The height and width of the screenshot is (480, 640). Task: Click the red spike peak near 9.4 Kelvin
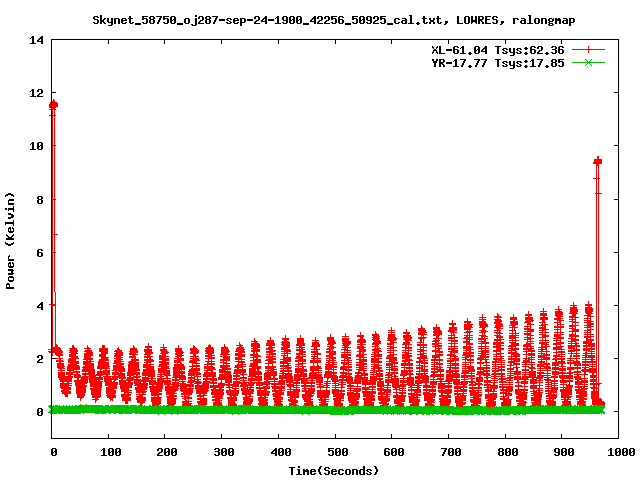coord(598,161)
